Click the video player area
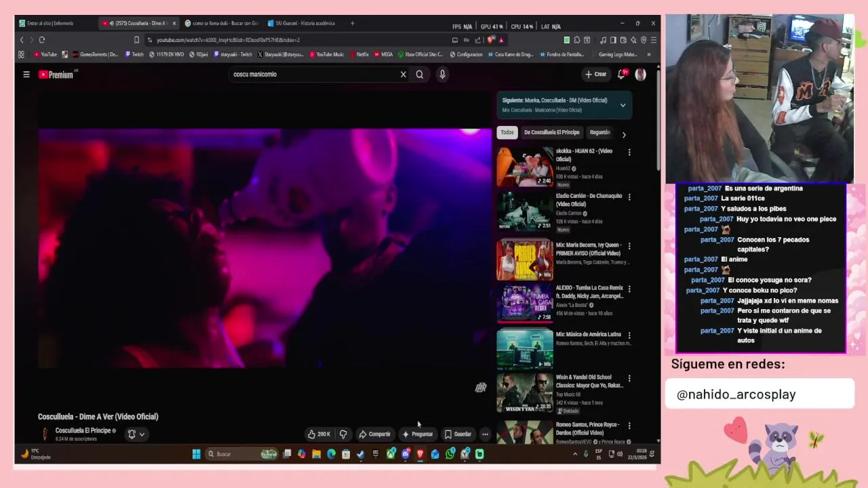The height and width of the screenshot is (488, 868). pyautogui.click(x=264, y=248)
